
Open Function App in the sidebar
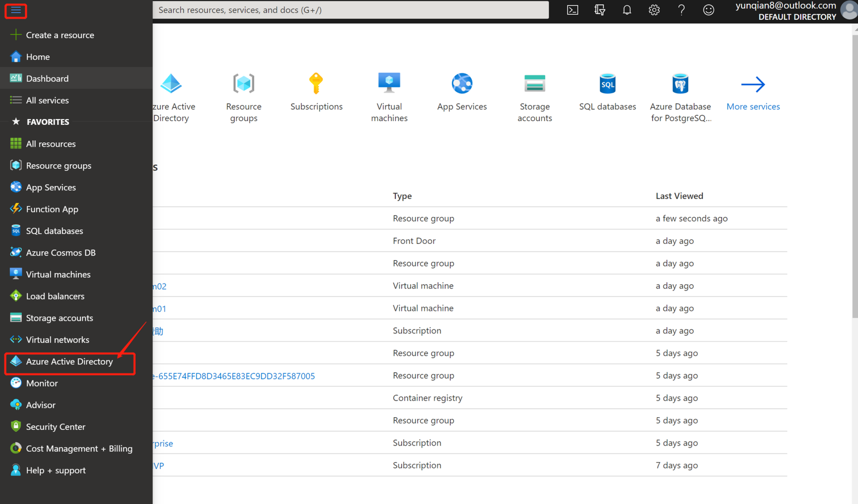[76, 209]
